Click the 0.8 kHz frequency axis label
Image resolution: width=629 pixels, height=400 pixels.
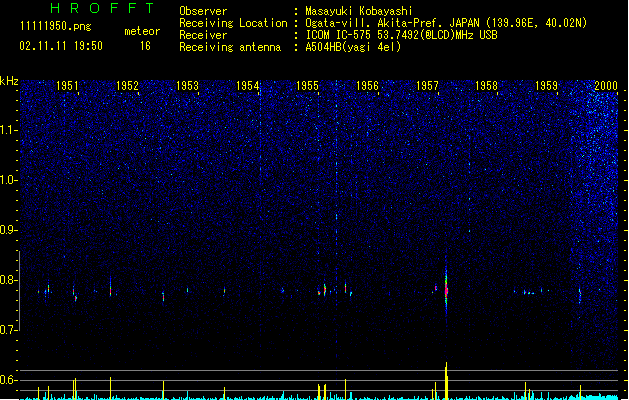click(x=8, y=280)
